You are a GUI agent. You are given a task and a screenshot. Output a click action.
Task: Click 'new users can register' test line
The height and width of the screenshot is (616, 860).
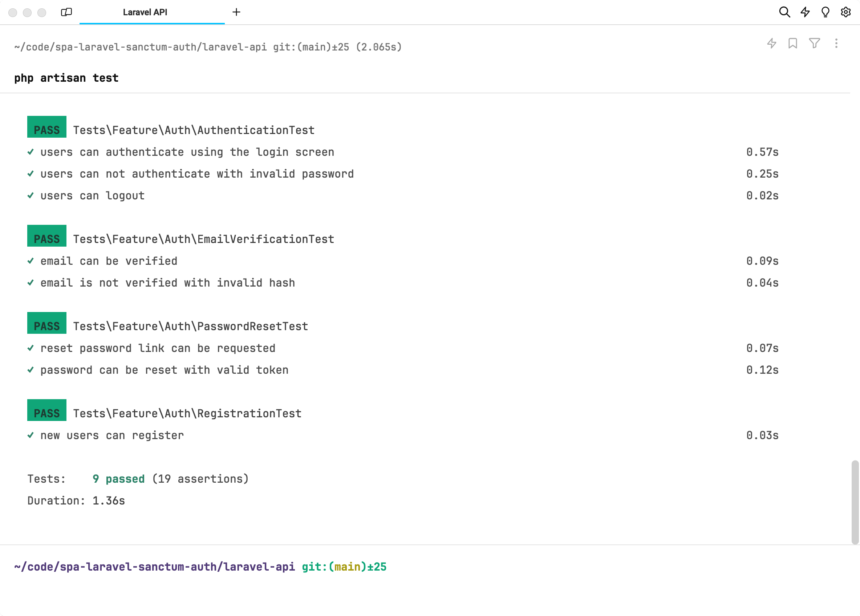112,435
